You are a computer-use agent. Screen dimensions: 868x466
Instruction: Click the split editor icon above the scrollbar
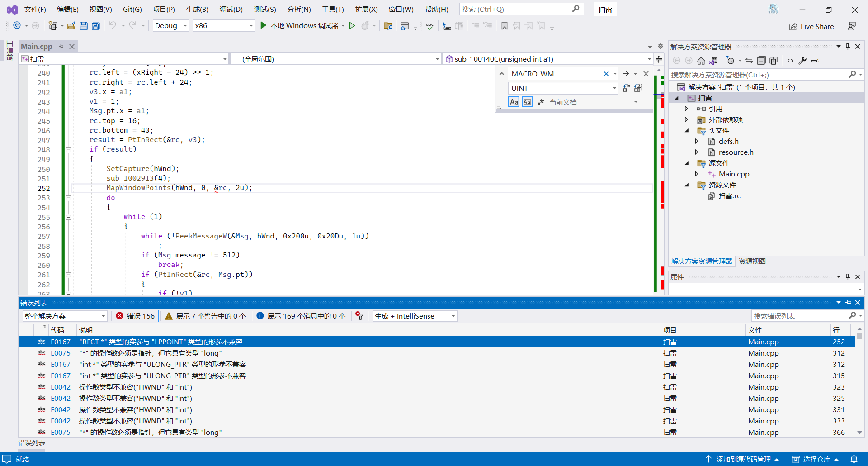click(x=659, y=59)
